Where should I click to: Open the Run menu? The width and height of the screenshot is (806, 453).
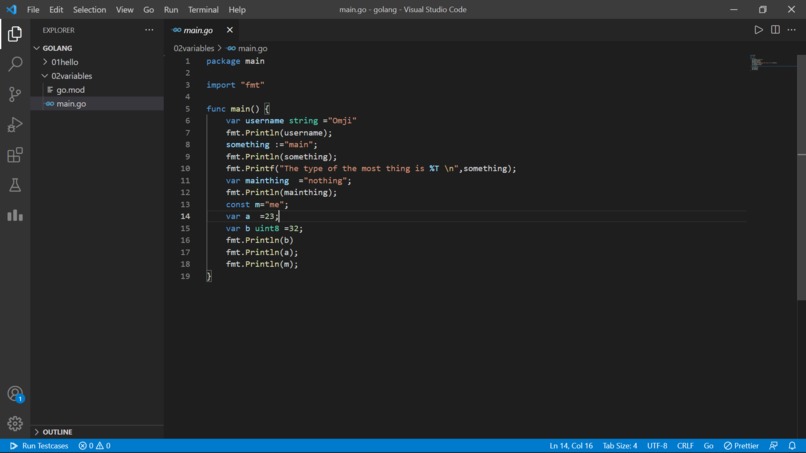(x=171, y=9)
